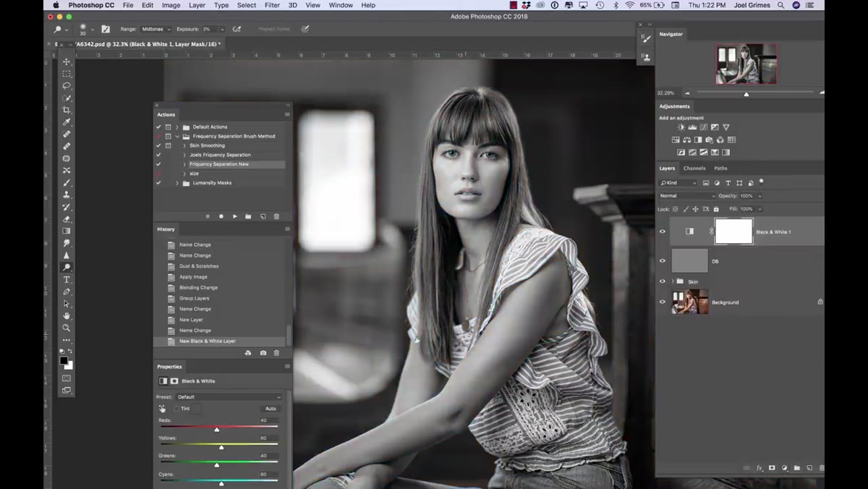Viewport: 868px width, 489px height.
Task: Select the Crop tool
Action: tap(67, 110)
